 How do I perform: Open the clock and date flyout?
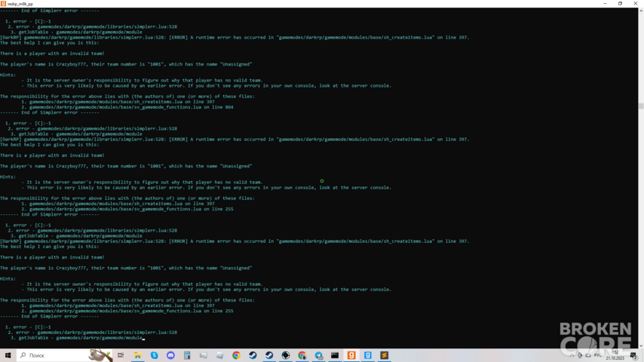tap(615, 355)
